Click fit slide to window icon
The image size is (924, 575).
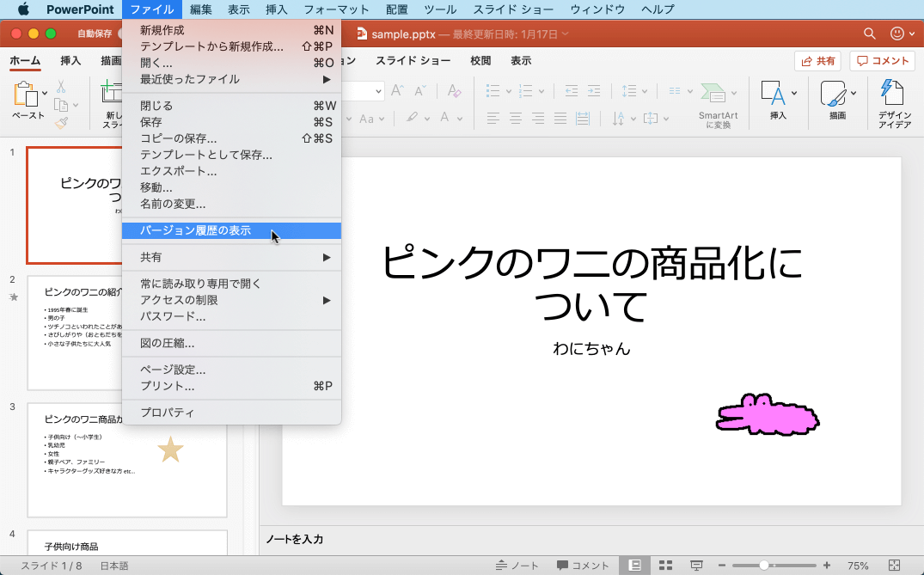pyautogui.click(x=894, y=565)
